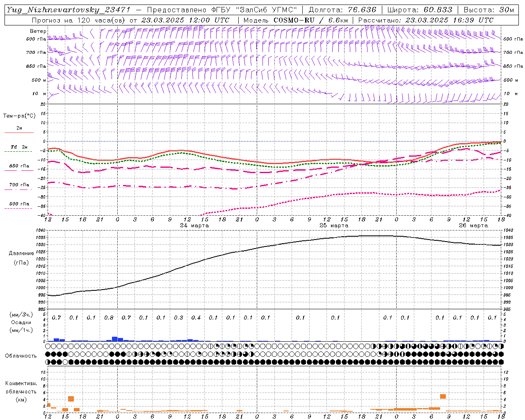This screenshot has width=525, height=420.
Task: Click the 0.8 three-hour precipitation value
Action: pos(109,318)
